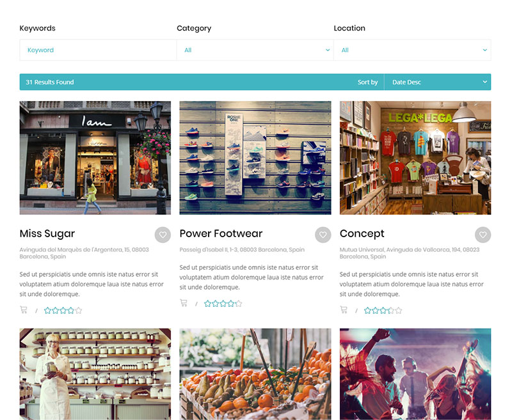The height and width of the screenshot is (420, 512).
Task: Open the Category dropdown
Action: (255, 50)
